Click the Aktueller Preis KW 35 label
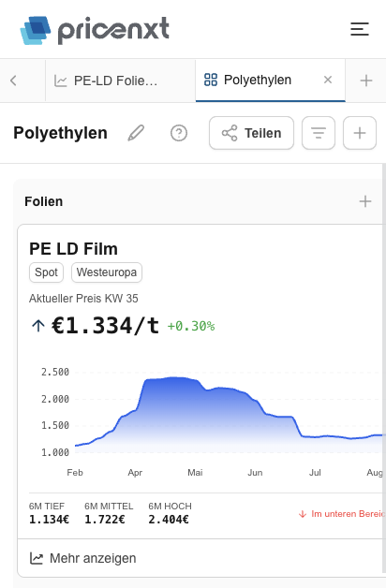The height and width of the screenshot is (588, 386). pyautogui.click(x=83, y=299)
